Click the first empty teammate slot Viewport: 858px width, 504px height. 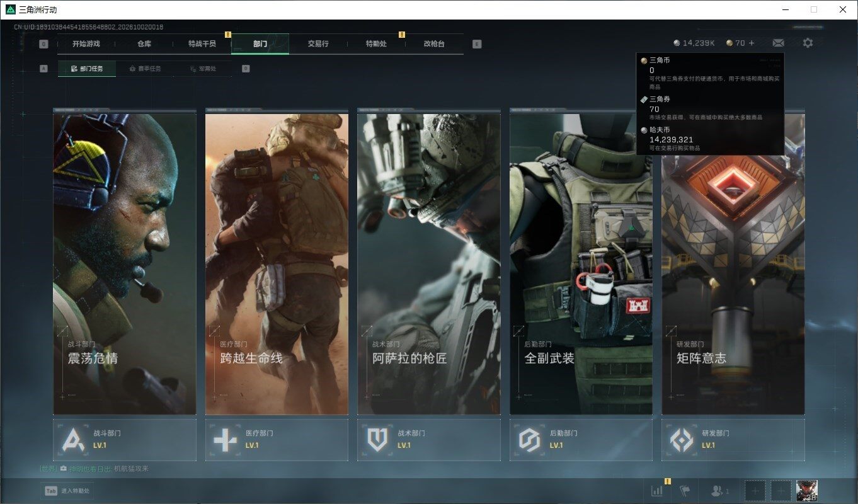click(x=755, y=490)
